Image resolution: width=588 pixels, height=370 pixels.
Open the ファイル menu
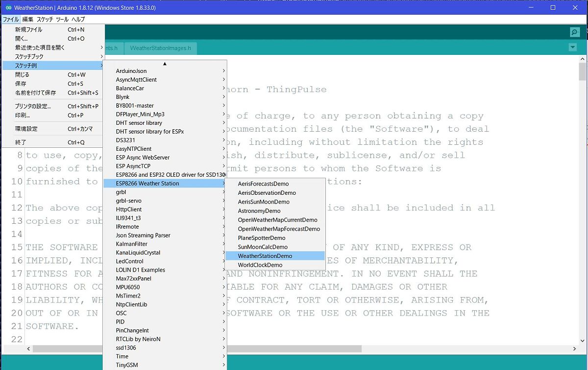(10, 19)
